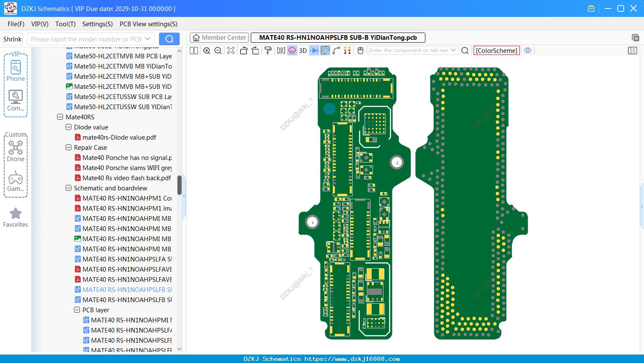Rotate the board clockwise
This screenshot has height=363, width=644.
pos(255,50)
